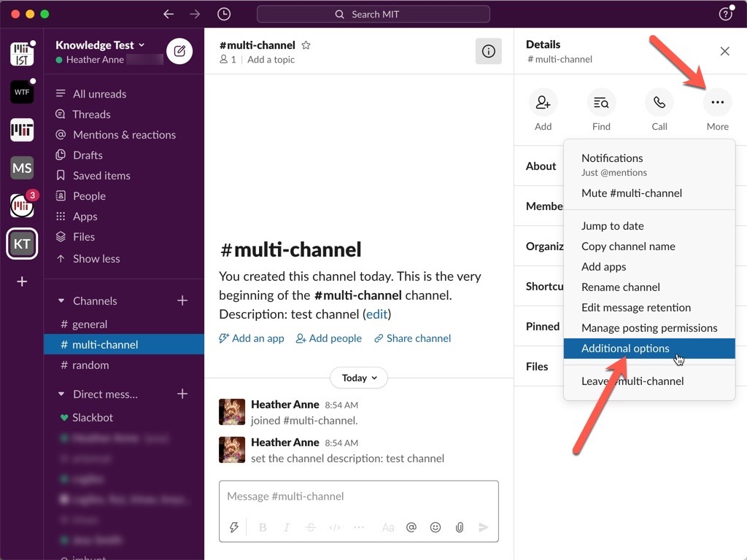This screenshot has height=560, width=747.
Task: Switch to the MS workspace
Action: pyautogui.click(x=22, y=168)
